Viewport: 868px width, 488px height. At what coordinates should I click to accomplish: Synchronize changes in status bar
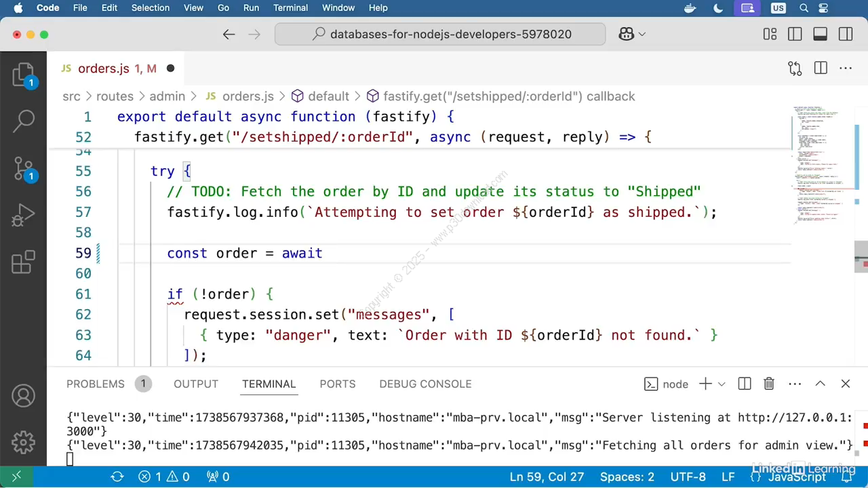point(117,476)
